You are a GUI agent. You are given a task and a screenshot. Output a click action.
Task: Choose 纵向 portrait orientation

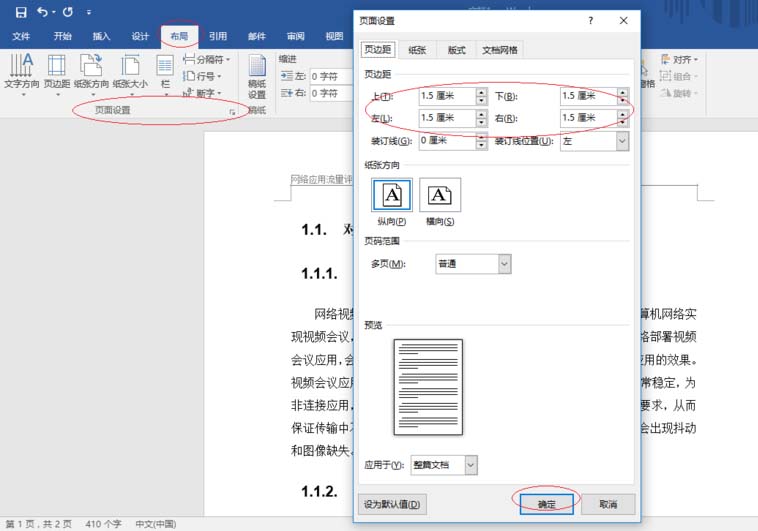pos(392,202)
